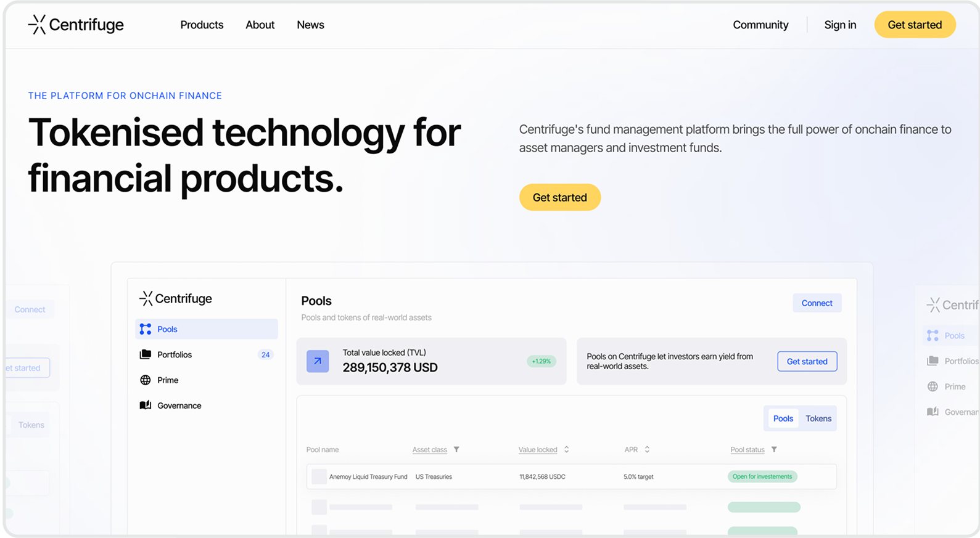Click the 11,842,568 USDC value

pyautogui.click(x=542, y=477)
